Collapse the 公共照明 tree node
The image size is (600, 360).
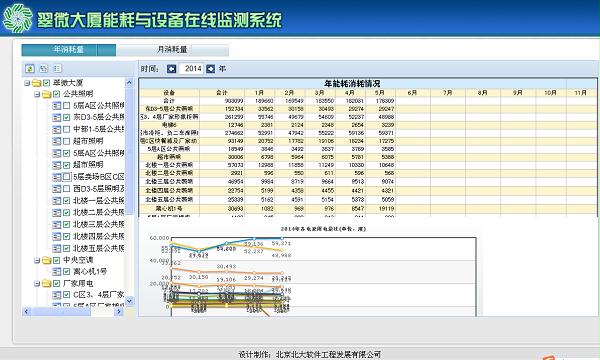tap(37, 94)
